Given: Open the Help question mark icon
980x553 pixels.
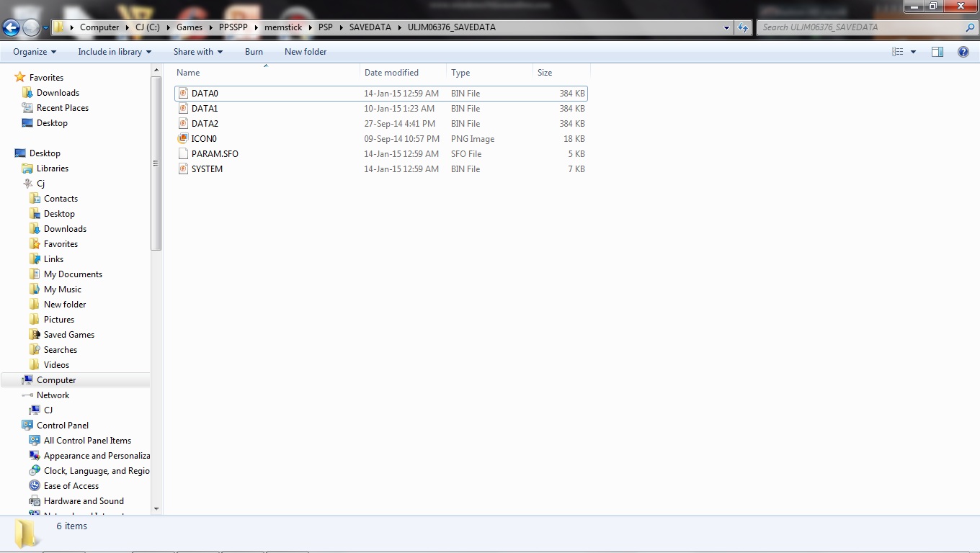Looking at the screenshot, I should 963,52.
